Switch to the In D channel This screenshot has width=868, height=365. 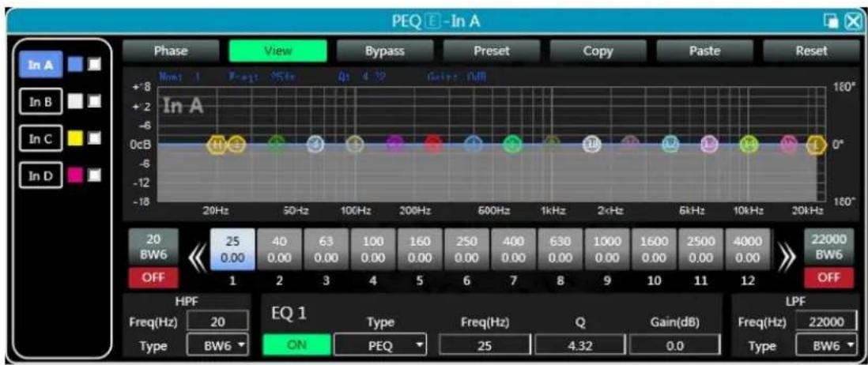(40, 175)
